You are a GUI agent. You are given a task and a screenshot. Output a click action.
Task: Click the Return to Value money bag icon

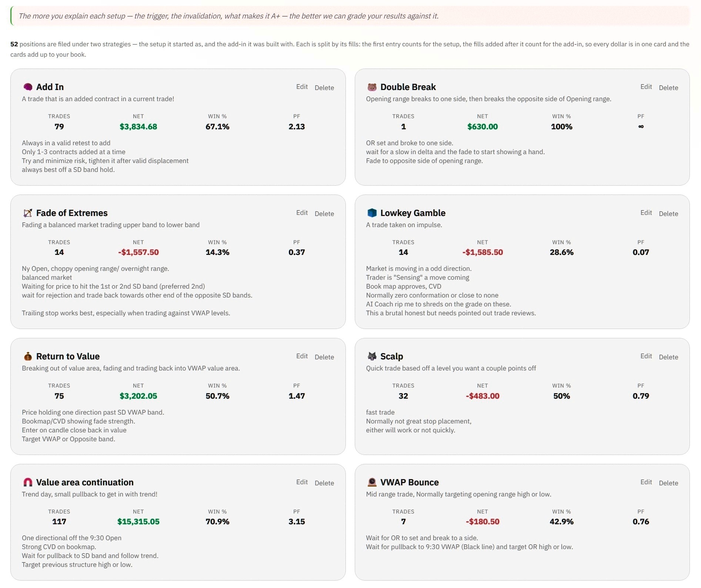pos(28,356)
